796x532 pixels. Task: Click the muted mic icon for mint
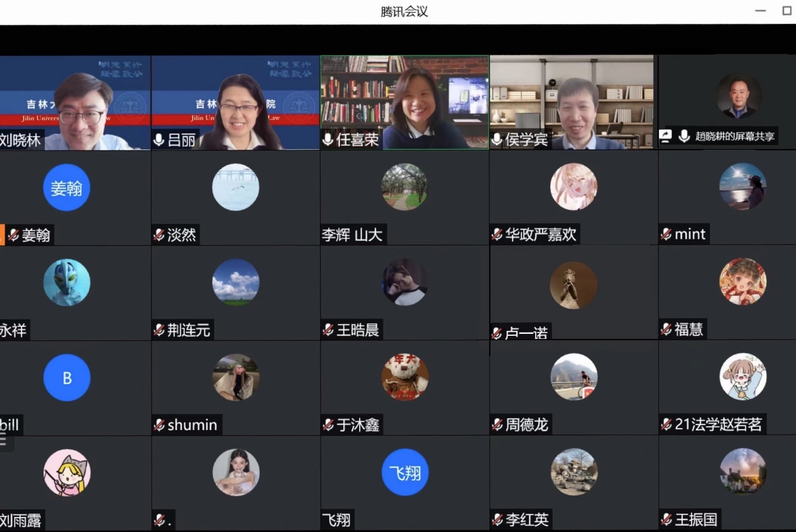pos(666,235)
